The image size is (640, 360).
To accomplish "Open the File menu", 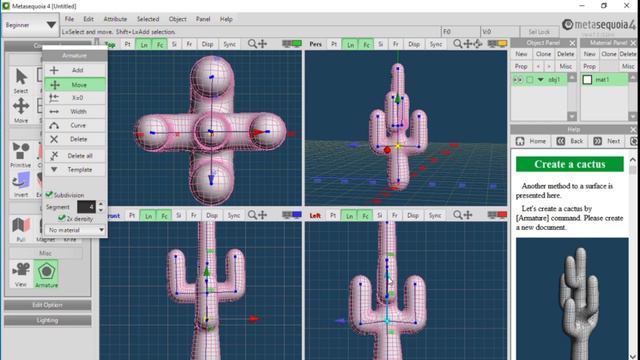I will click(69, 19).
